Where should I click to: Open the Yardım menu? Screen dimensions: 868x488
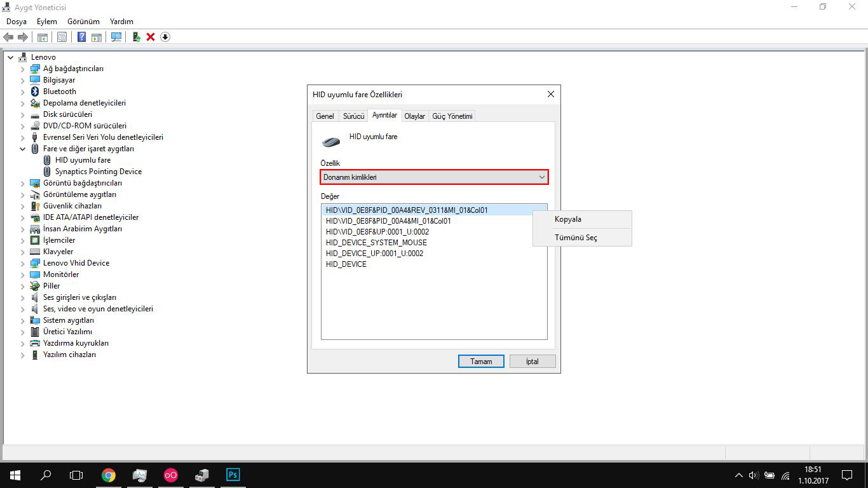tap(121, 22)
